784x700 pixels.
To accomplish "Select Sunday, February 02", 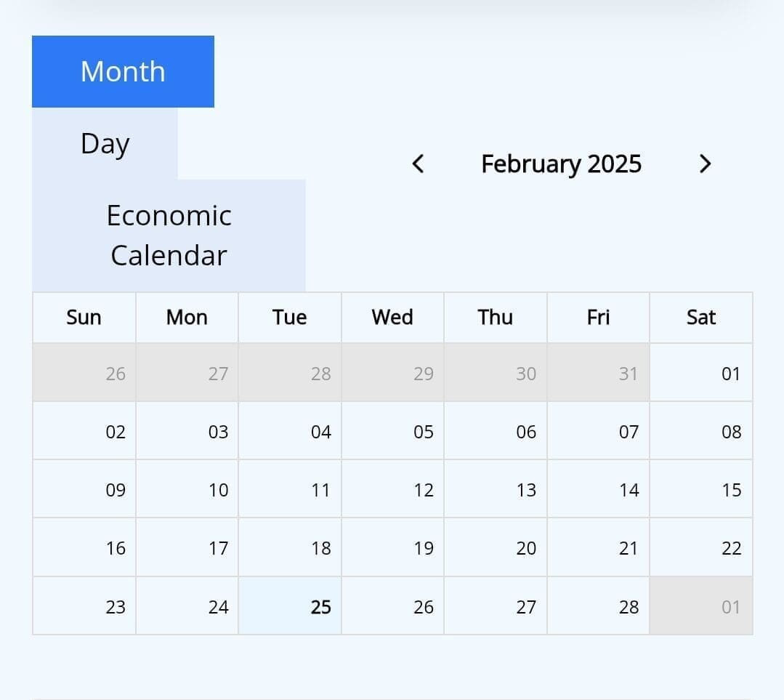I will click(x=84, y=431).
